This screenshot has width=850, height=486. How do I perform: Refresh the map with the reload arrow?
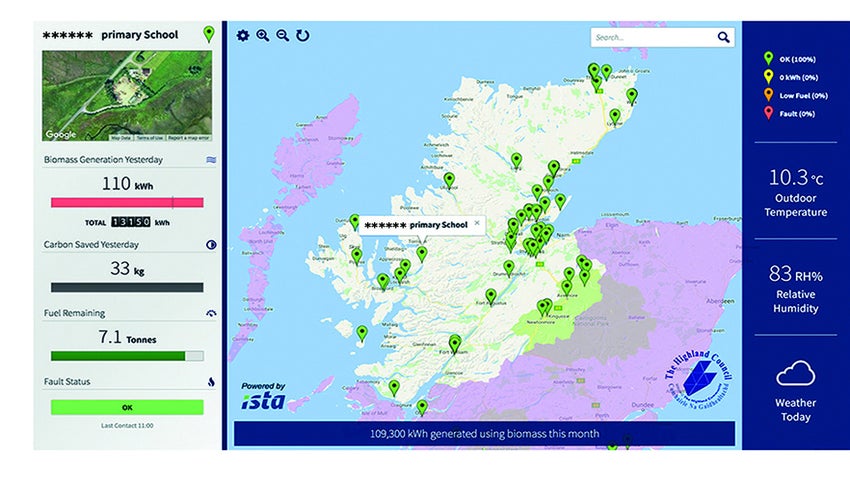[x=302, y=35]
